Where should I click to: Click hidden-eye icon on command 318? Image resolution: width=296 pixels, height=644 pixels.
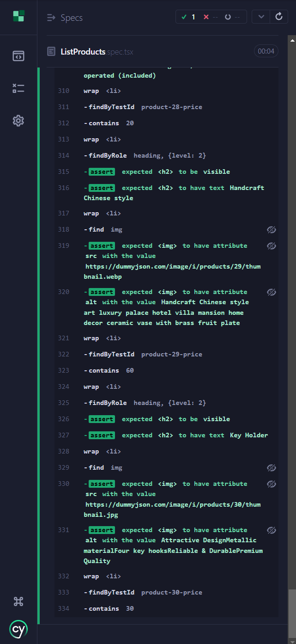[x=272, y=230]
